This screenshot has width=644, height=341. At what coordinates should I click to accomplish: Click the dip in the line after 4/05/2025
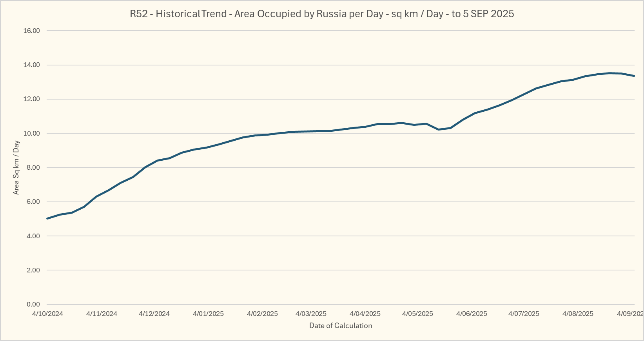point(438,129)
